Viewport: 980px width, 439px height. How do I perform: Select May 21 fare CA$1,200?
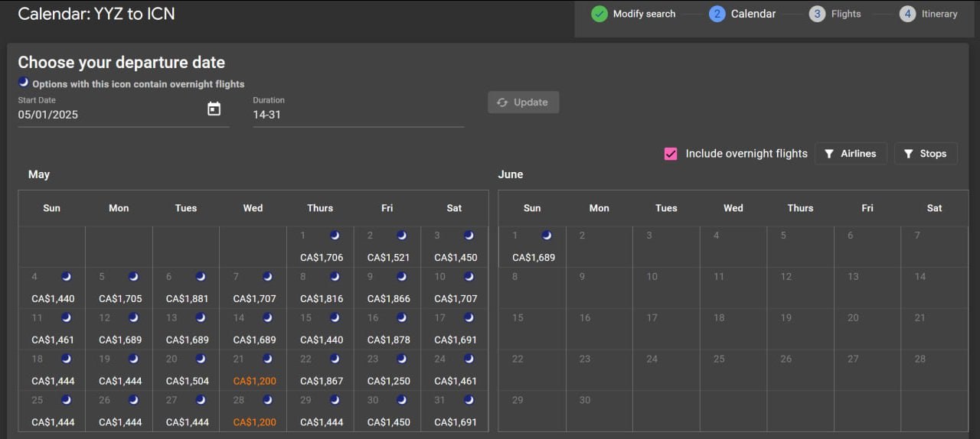click(254, 381)
